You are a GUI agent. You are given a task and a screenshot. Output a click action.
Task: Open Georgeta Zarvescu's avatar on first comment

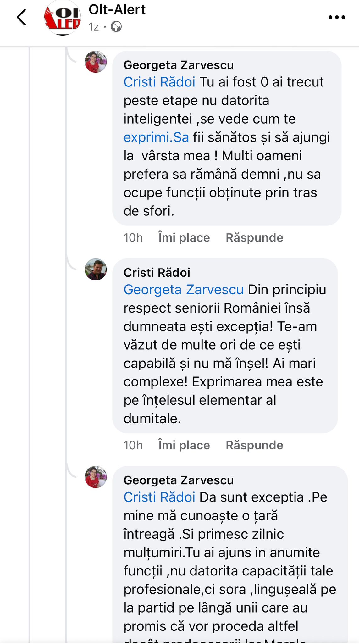(x=96, y=62)
